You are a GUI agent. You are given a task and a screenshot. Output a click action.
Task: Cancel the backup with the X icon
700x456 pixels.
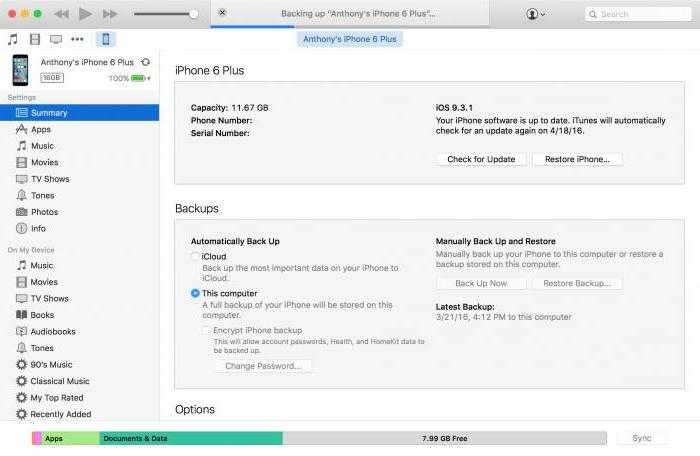[222, 13]
